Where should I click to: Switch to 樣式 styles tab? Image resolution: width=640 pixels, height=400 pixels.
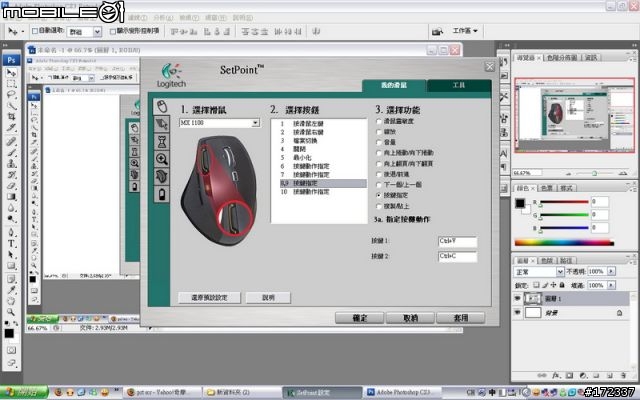[x=566, y=188]
